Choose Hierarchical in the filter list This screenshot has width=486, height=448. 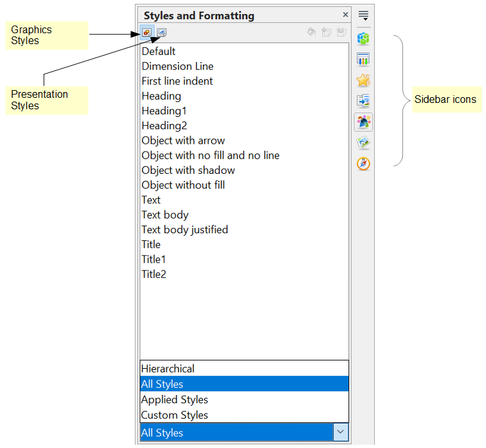[244, 369]
